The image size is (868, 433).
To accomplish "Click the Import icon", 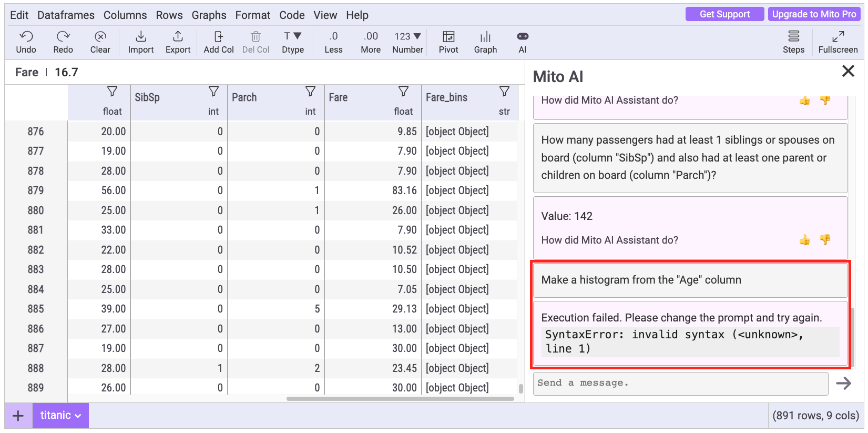I will point(141,37).
